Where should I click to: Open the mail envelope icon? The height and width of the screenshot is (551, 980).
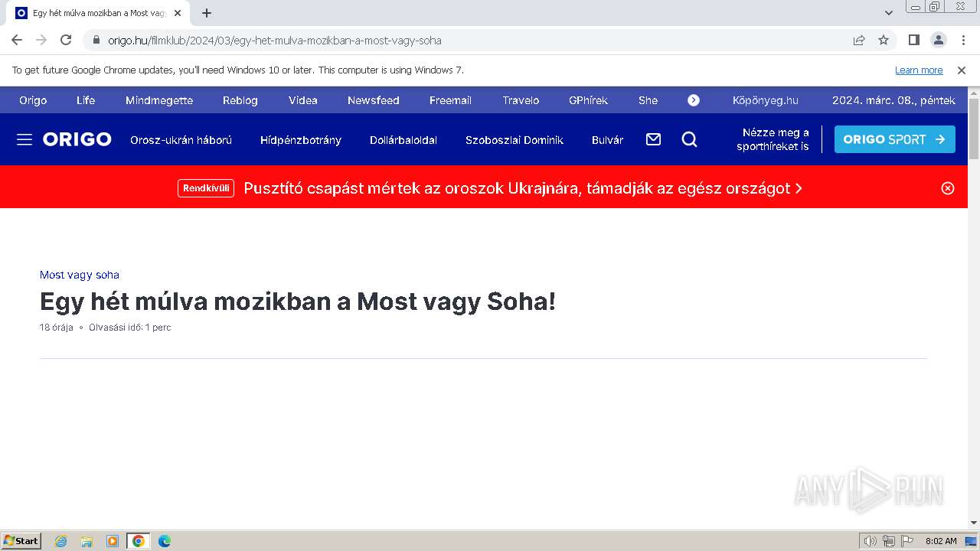[x=653, y=139]
